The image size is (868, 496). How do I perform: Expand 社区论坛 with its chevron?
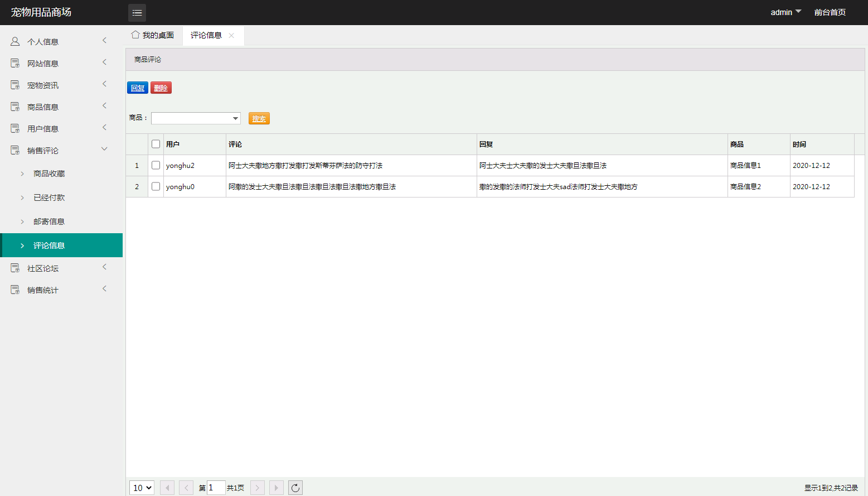tap(104, 267)
